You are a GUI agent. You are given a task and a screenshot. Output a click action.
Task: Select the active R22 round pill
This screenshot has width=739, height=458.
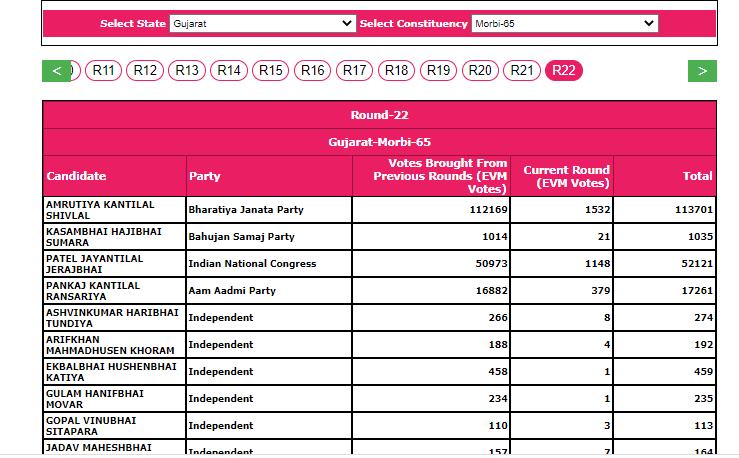pos(564,70)
